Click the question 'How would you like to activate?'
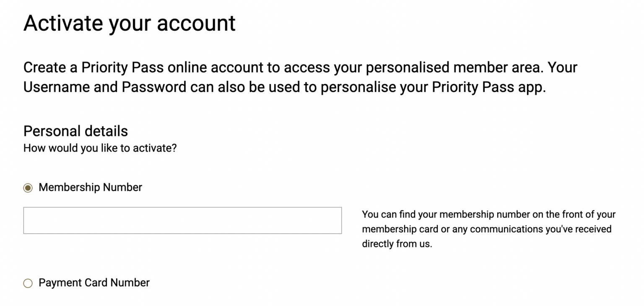644x306 pixels. [100, 148]
